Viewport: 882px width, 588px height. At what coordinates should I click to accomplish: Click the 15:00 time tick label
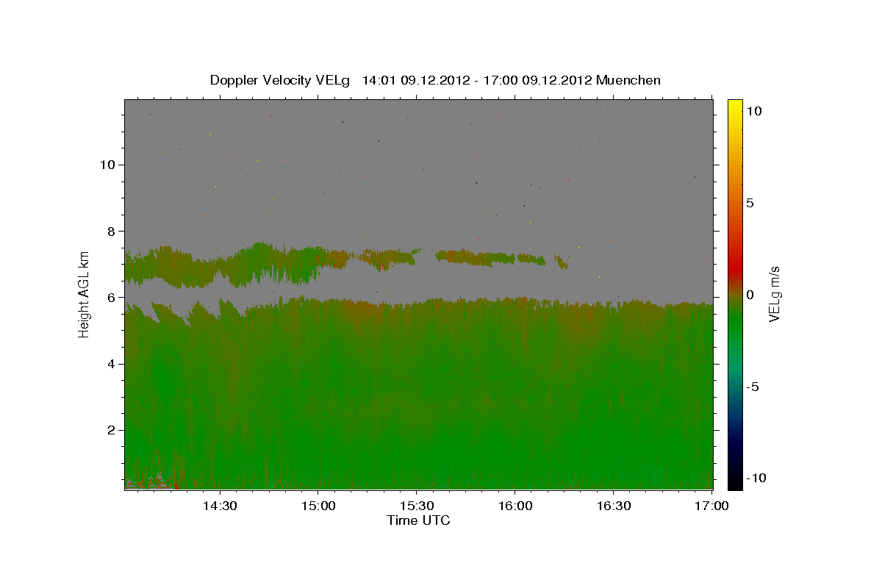tap(318, 506)
